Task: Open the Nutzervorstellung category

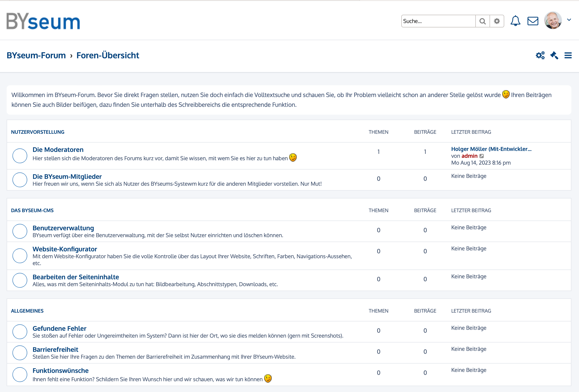Action: click(x=38, y=132)
